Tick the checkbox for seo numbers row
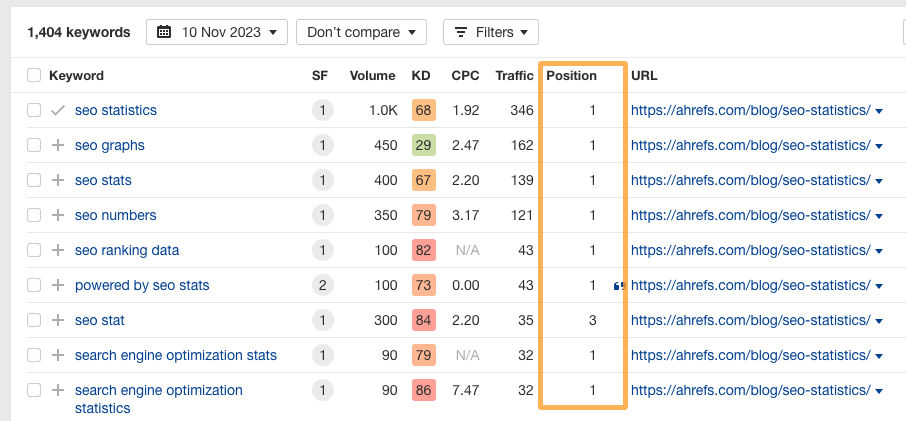Viewport: 906px width, 421px height. pyautogui.click(x=34, y=215)
